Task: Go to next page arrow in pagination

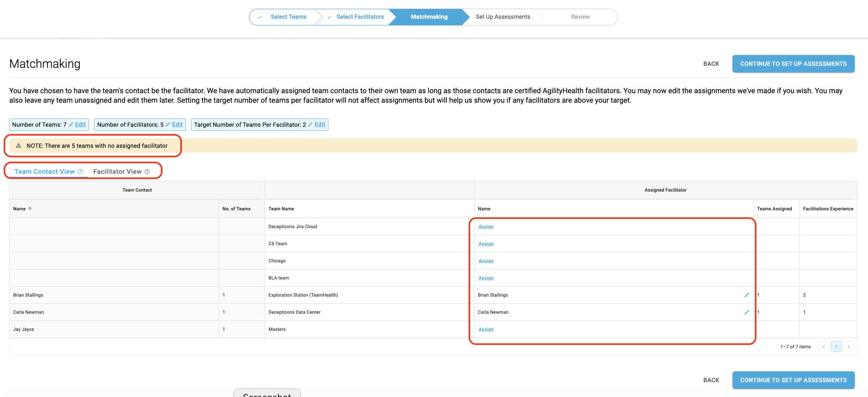Action: pos(849,346)
